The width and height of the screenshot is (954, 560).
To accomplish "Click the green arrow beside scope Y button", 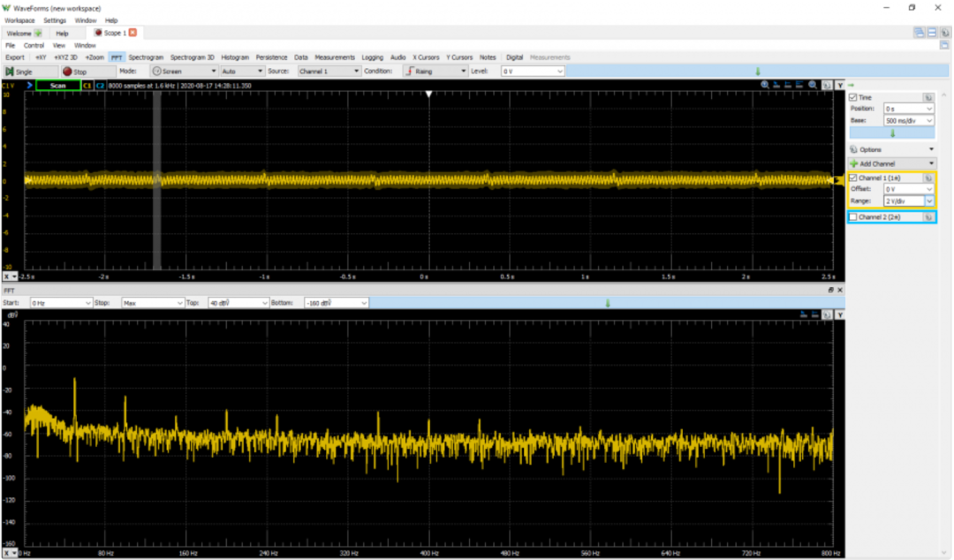I will click(852, 85).
